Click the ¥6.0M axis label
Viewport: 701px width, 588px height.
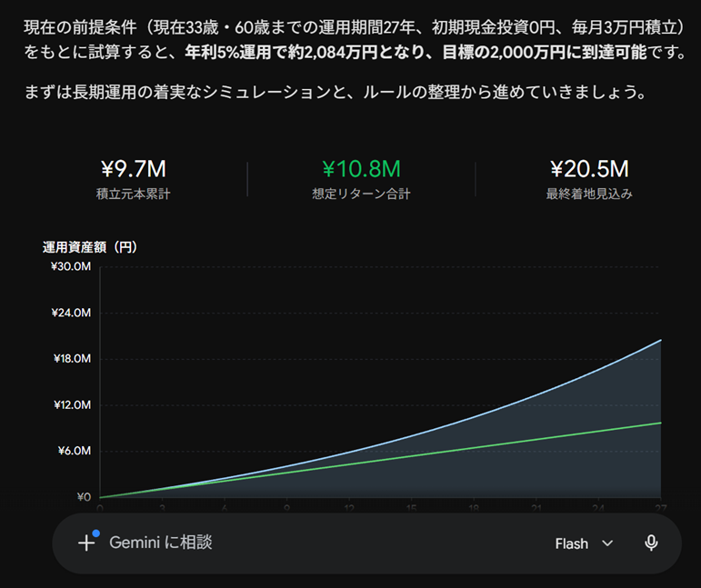point(75,451)
